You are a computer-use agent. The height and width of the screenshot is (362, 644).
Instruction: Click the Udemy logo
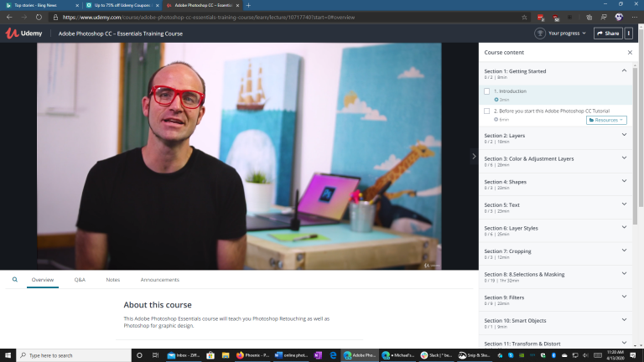23,34
